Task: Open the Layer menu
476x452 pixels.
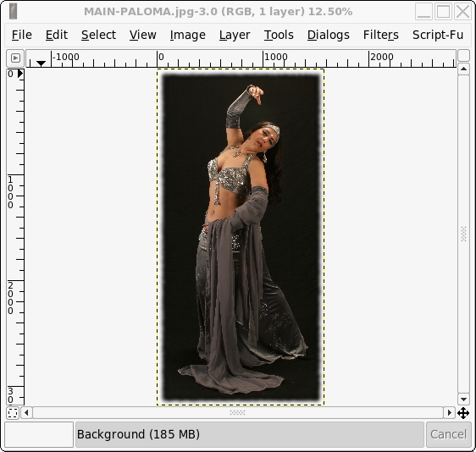Action: pyautogui.click(x=235, y=36)
